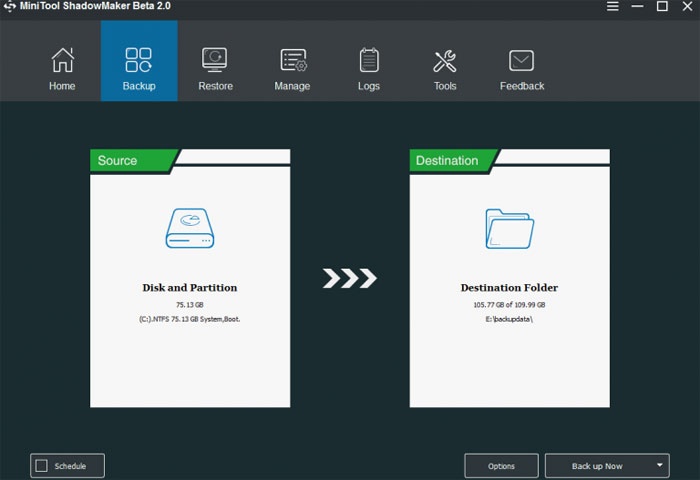Click the MiniTool ShadowMaker logo icon
Image resolution: width=700 pixels, height=480 pixels.
coord(9,6)
